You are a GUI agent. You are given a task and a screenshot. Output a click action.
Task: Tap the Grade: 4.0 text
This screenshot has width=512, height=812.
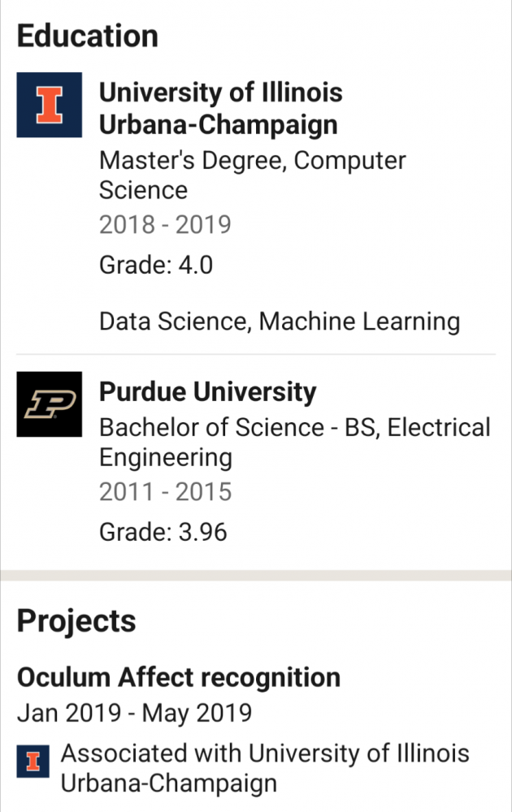(x=156, y=265)
